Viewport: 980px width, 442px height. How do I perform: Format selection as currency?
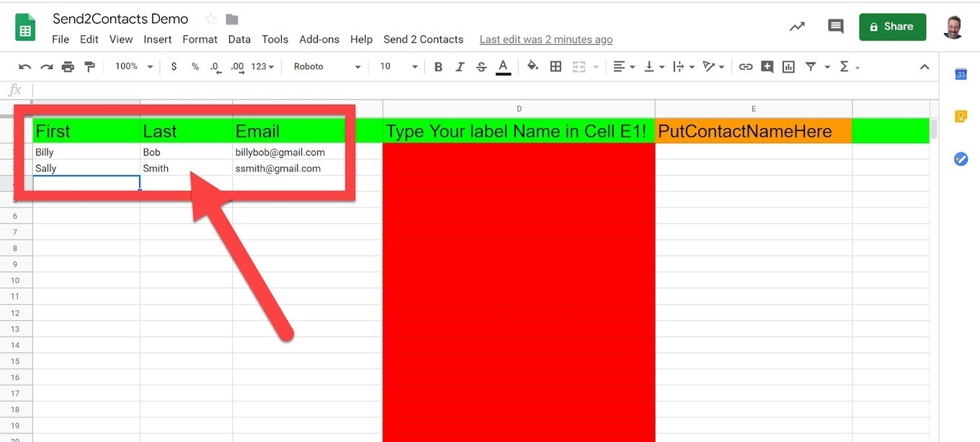click(174, 67)
